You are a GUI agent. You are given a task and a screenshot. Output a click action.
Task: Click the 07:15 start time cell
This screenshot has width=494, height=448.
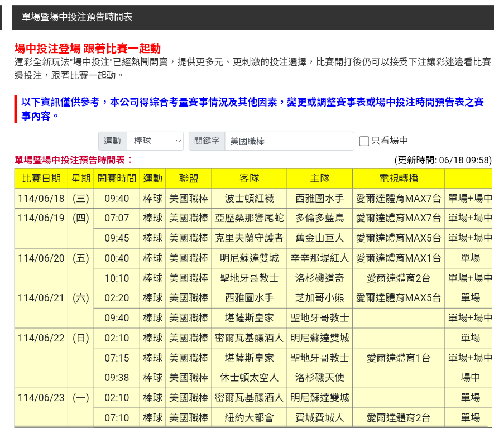click(x=117, y=358)
